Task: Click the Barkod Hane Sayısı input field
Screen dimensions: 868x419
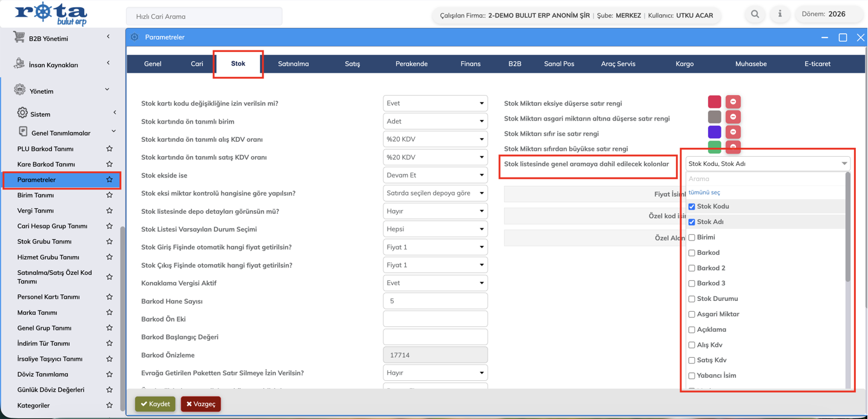Action: coord(435,301)
